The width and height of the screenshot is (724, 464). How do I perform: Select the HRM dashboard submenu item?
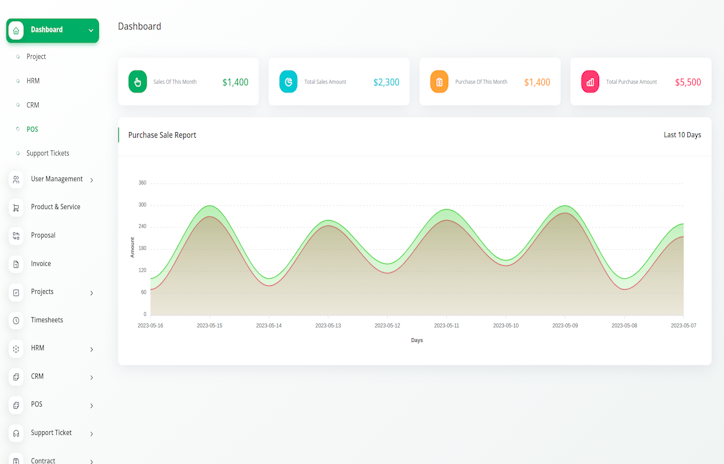[x=33, y=81]
